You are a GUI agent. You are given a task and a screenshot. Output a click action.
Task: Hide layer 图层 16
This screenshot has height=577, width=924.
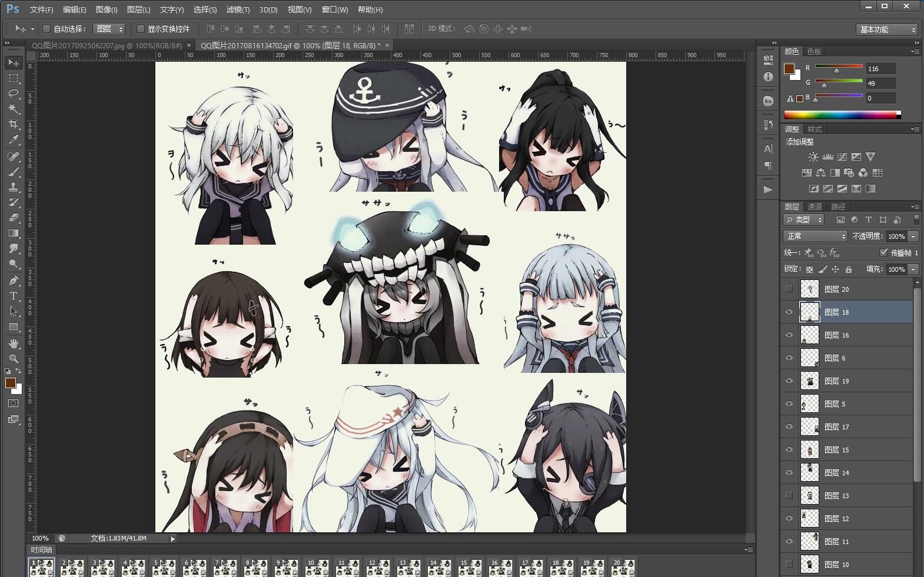789,335
